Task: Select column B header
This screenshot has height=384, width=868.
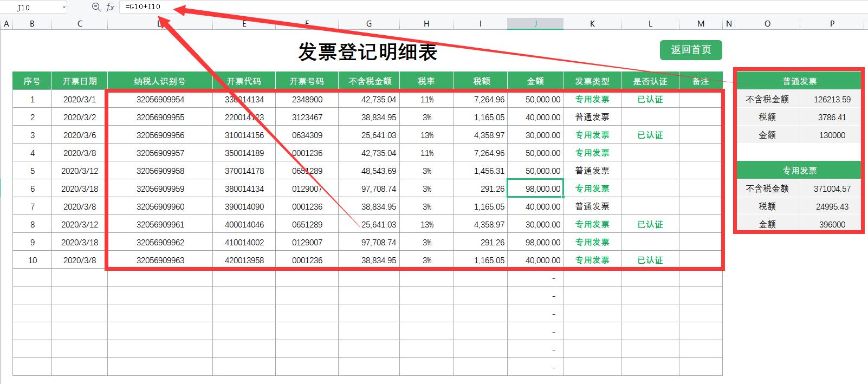Action: [x=32, y=23]
